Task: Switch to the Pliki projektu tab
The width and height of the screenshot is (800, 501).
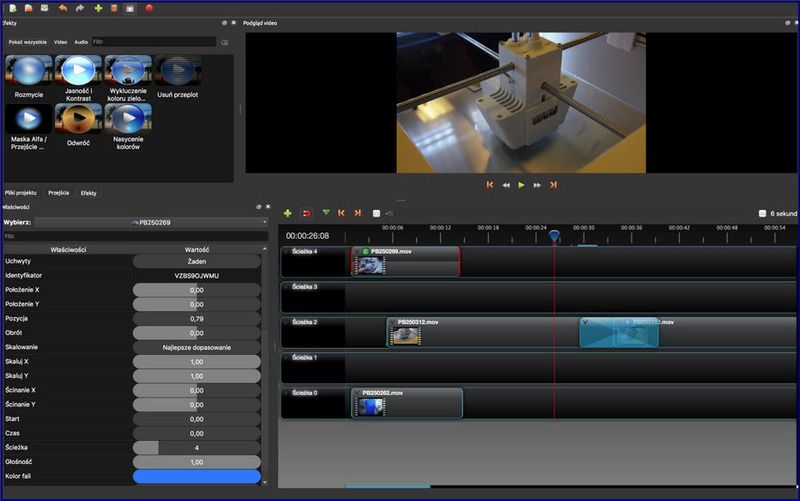Action: pos(21,192)
